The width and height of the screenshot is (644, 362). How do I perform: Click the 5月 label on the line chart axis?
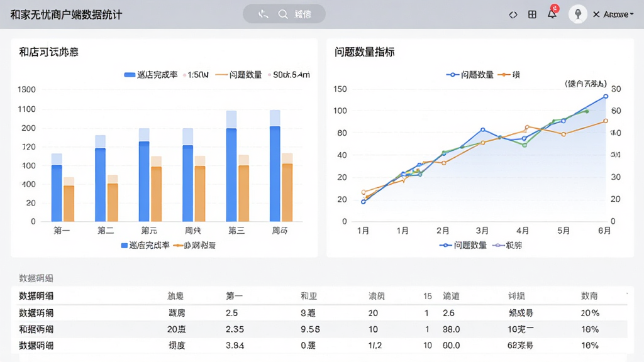(563, 231)
